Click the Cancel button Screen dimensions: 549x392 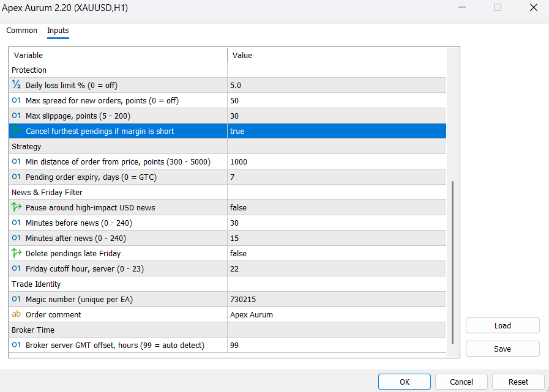(x=461, y=382)
